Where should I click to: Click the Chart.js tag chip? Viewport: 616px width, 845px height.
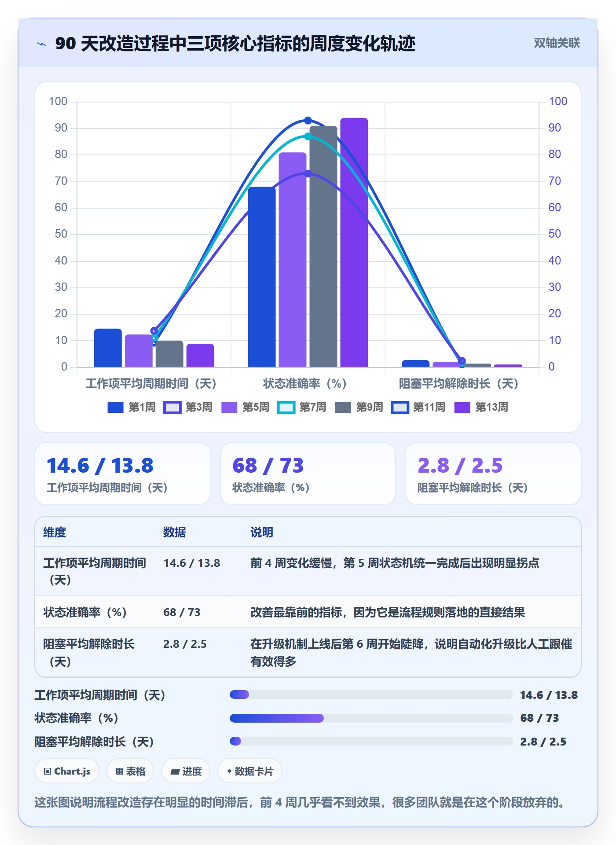[67, 771]
